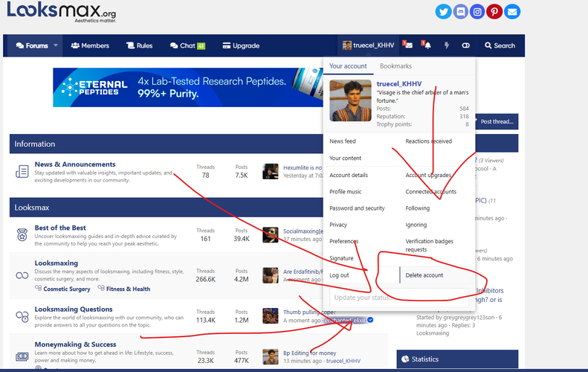Open Verification badges requests
Image resolution: width=588 pixels, height=372 pixels.
[430, 245]
